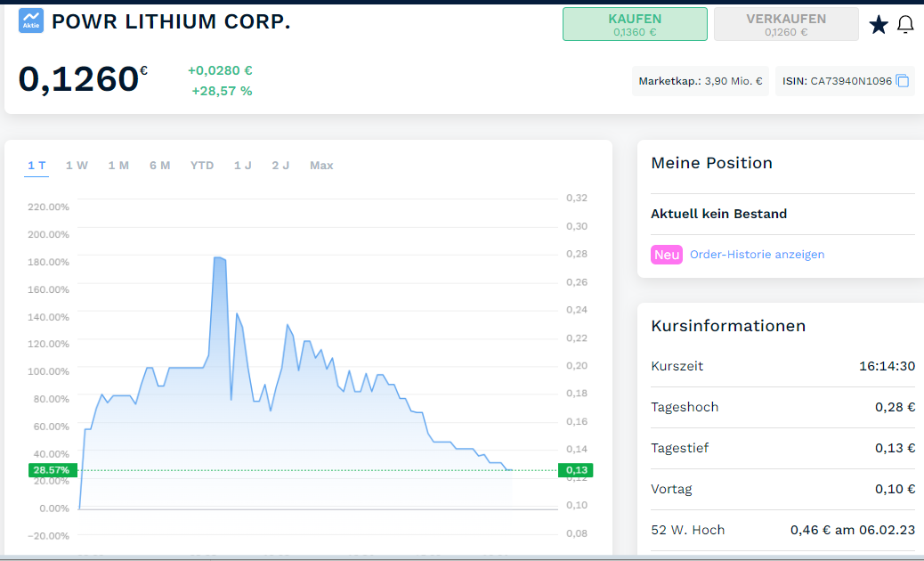
Task: Click the green 0,13 price marker
Action: tap(575, 470)
